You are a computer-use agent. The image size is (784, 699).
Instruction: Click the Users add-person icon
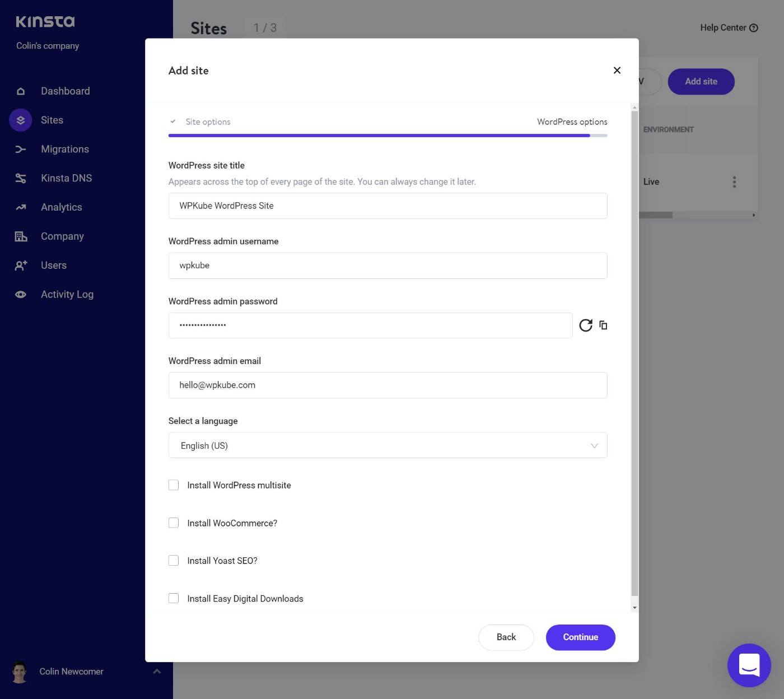click(21, 265)
